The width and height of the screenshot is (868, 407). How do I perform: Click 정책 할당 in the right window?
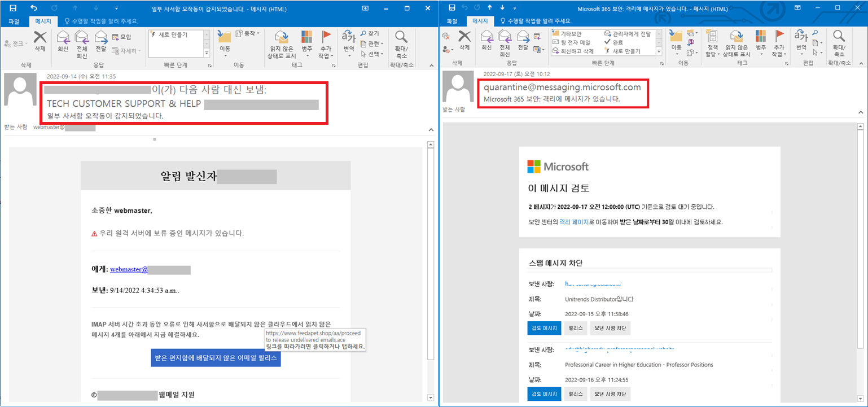click(713, 44)
